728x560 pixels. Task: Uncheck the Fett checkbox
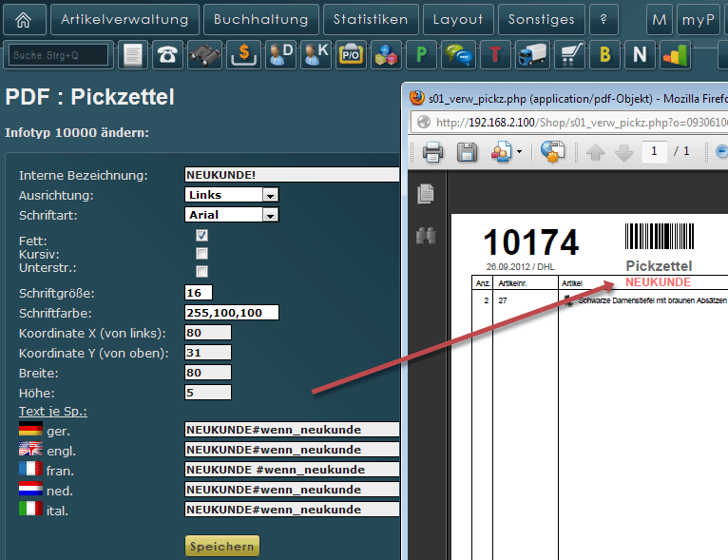pos(202,236)
